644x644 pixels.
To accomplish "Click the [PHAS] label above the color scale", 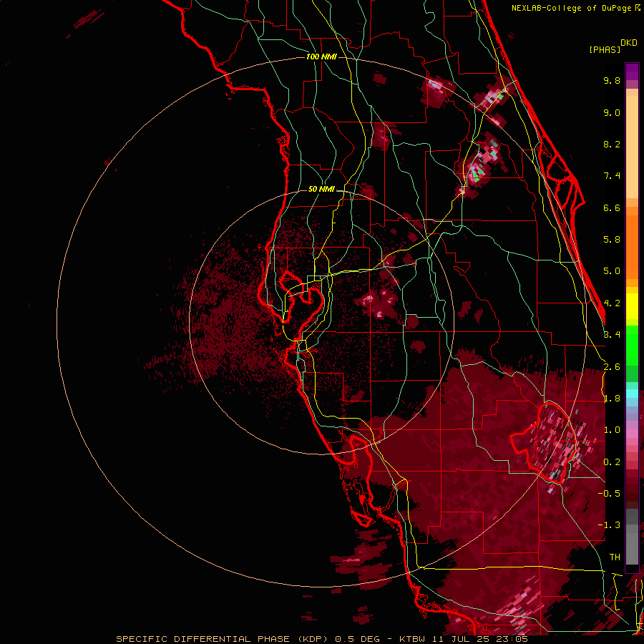I will [x=605, y=50].
